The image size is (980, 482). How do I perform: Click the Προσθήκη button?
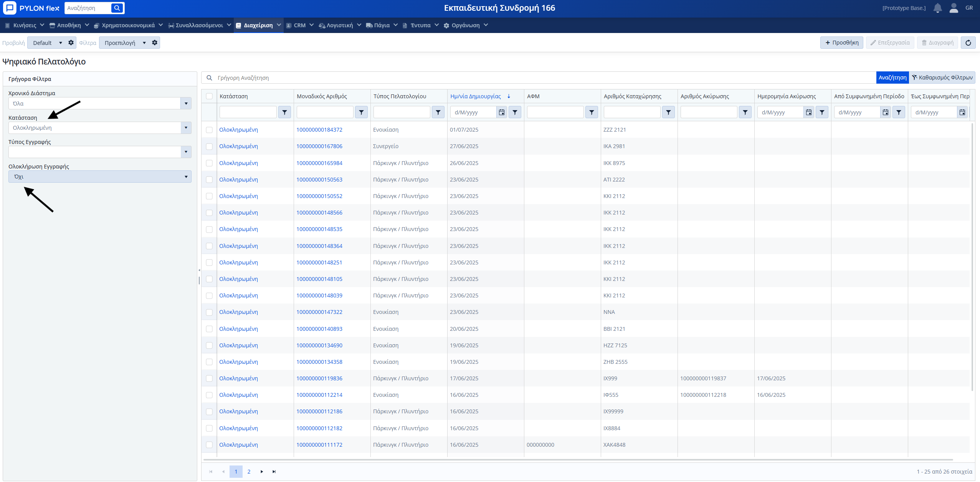click(x=842, y=43)
